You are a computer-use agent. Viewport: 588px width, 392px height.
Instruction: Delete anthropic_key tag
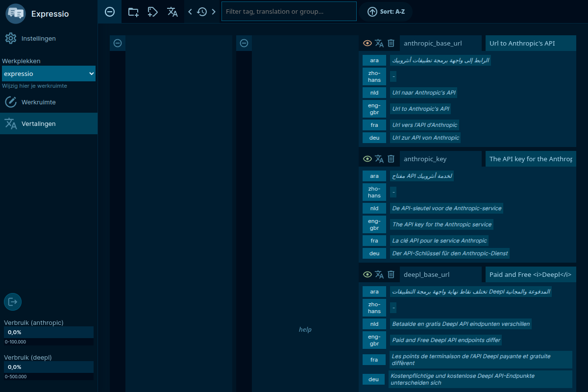(391, 159)
